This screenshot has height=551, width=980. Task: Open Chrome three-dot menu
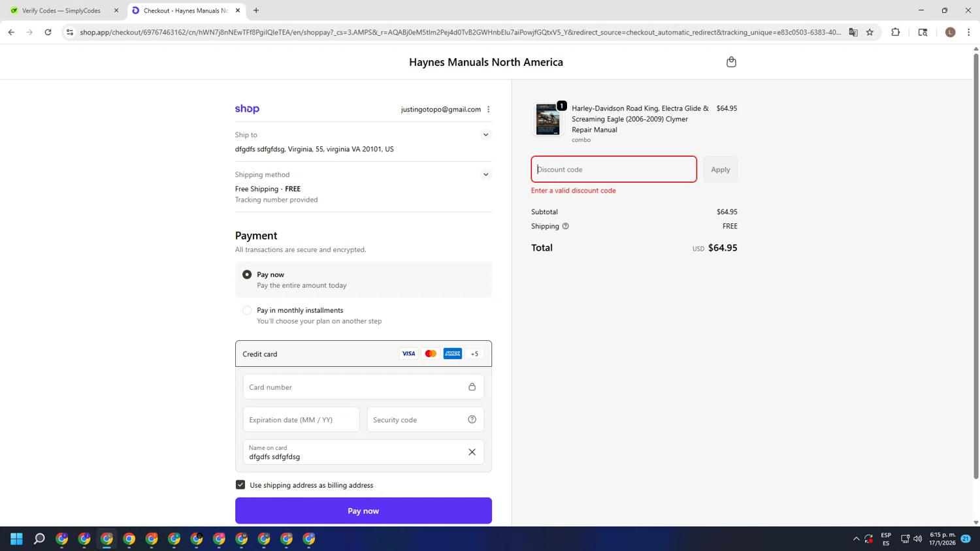click(x=968, y=32)
